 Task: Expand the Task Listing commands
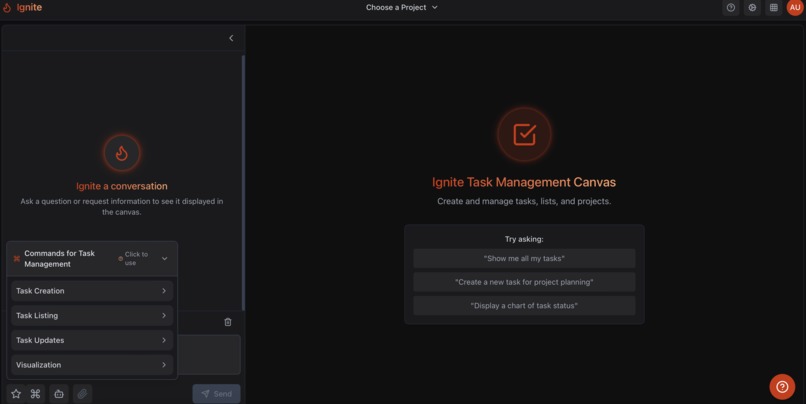click(92, 316)
